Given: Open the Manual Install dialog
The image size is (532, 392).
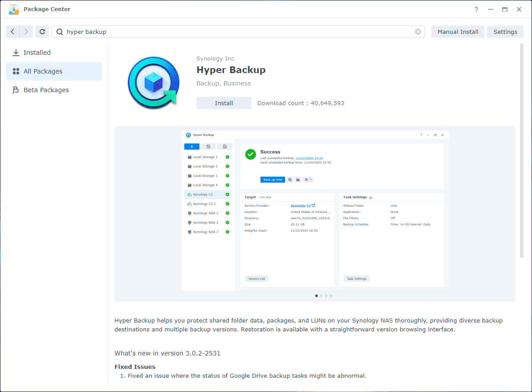Looking at the screenshot, I should pos(458,32).
